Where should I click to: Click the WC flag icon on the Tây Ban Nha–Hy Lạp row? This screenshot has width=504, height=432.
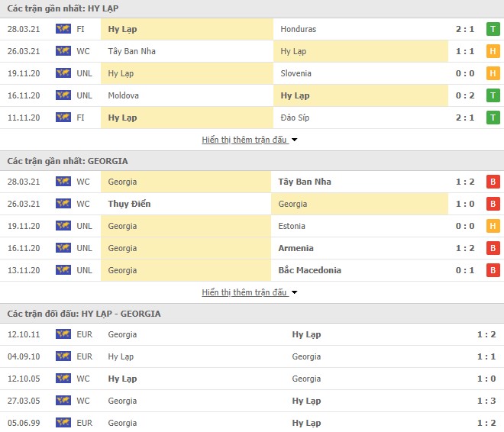tap(63, 51)
